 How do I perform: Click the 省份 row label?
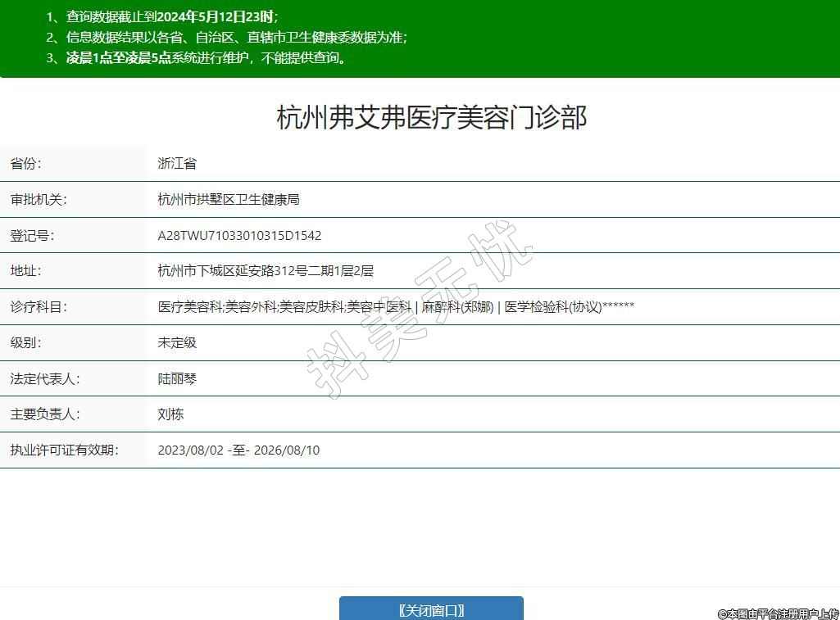[x=25, y=164]
